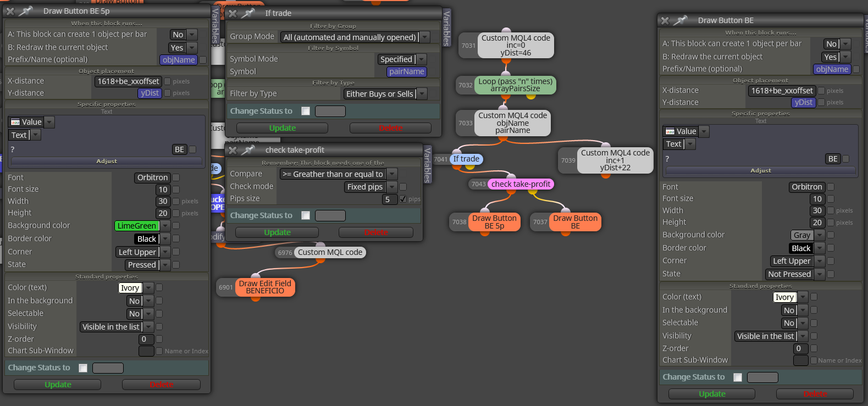This screenshot has height=406, width=868.
Task: Select the If trade node 7041
Action: coord(466,159)
